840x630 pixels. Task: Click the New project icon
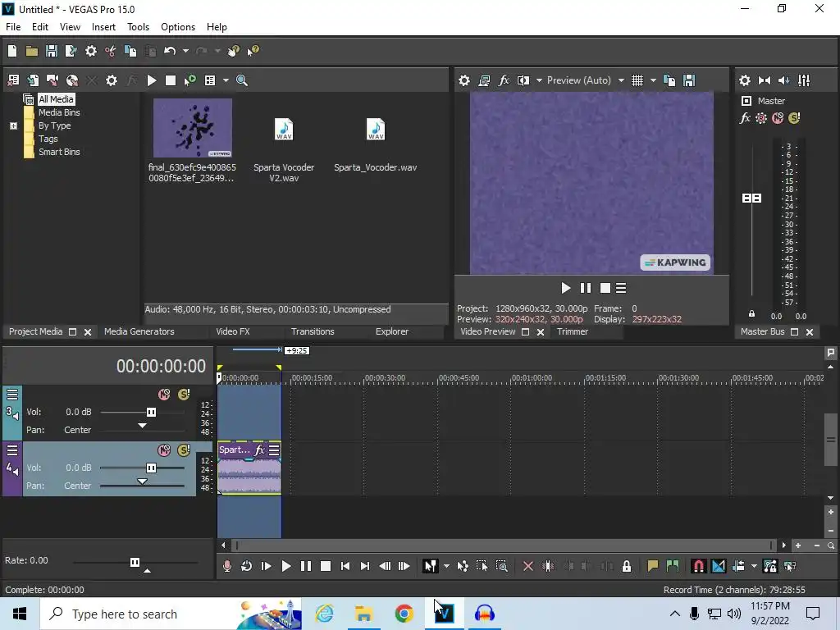[12, 51]
